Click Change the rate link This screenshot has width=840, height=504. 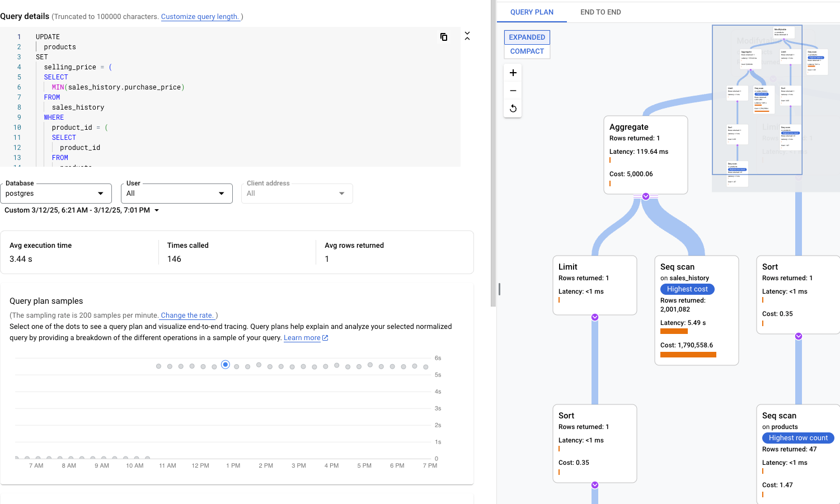click(x=186, y=315)
